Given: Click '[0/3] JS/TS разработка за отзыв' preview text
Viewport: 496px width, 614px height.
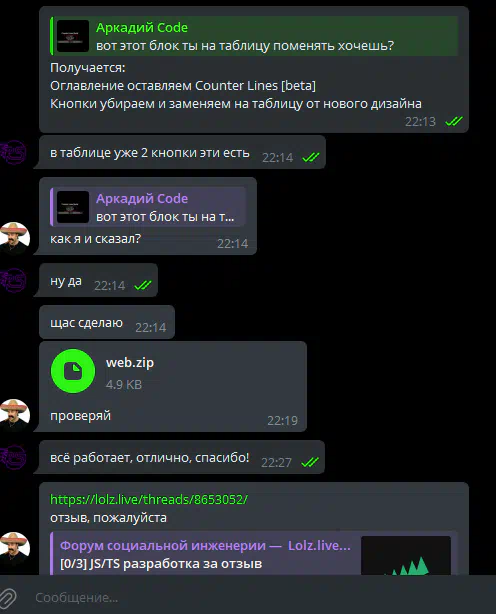Looking at the screenshot, I should 161,564.
